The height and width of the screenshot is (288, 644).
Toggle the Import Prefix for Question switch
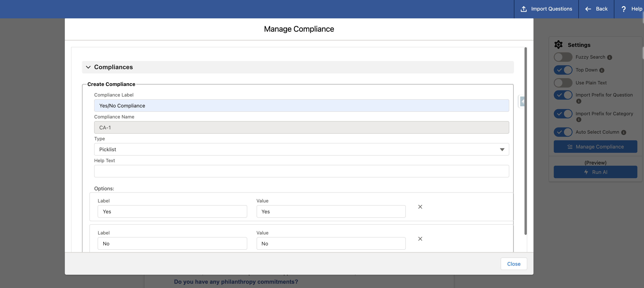click(563, 95)
